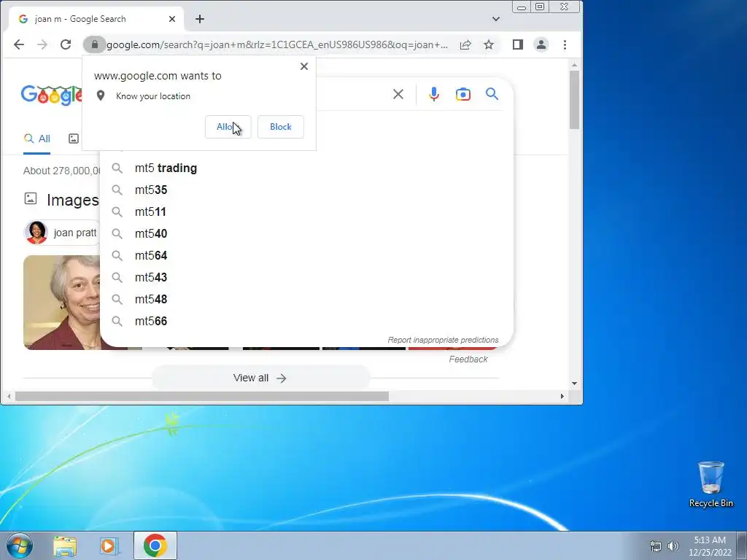Open the Chrome profile avatar icon
747x560 pixels.
click(541, 44)
